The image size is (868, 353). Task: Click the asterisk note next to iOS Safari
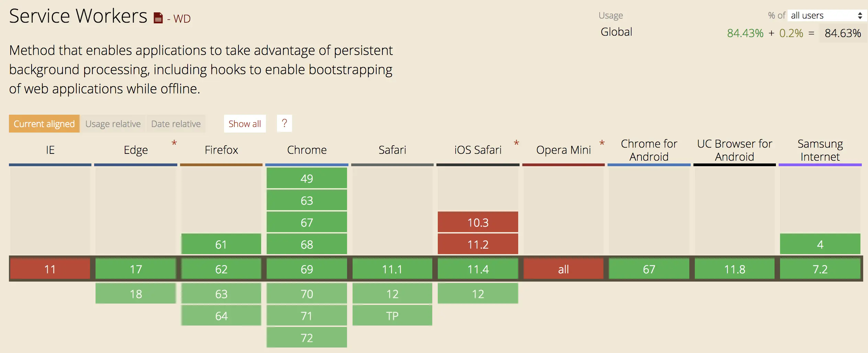point(516,143)
